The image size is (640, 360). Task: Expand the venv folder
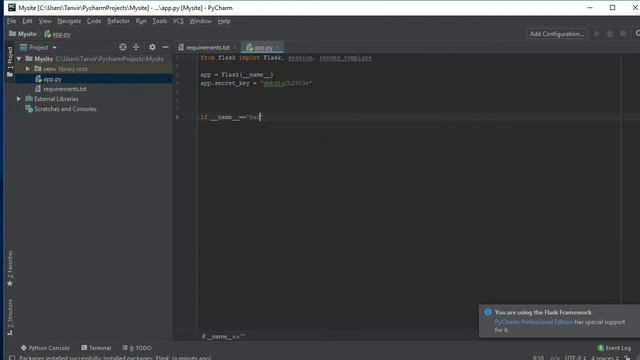28,69
